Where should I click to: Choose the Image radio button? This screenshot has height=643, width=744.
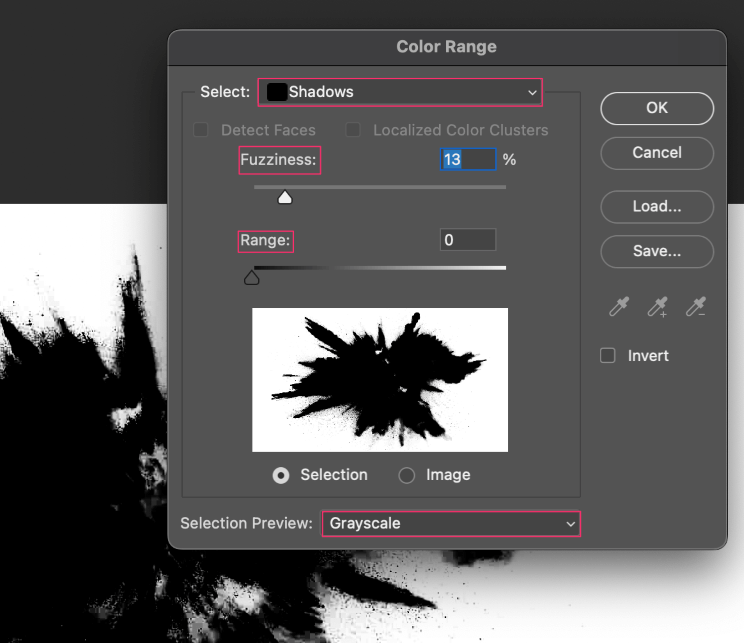point(407,475)
